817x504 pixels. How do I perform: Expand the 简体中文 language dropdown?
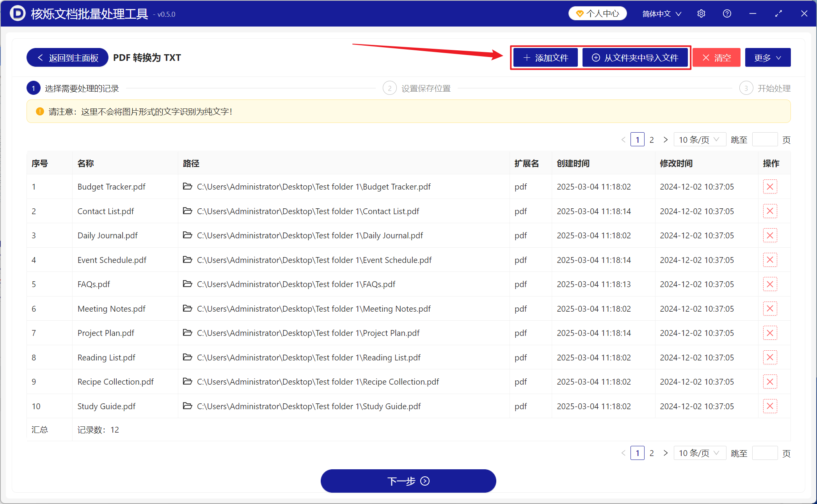662,14
